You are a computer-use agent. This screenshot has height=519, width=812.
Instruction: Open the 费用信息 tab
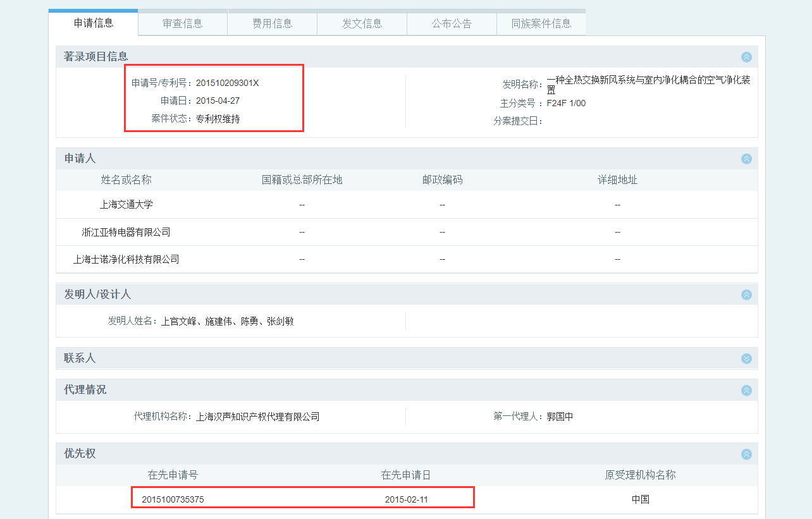tap(273, 23)
